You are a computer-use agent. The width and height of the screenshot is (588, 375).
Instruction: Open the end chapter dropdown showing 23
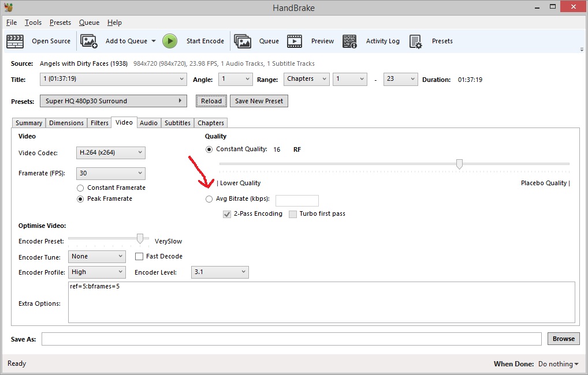tap(400, 79)
